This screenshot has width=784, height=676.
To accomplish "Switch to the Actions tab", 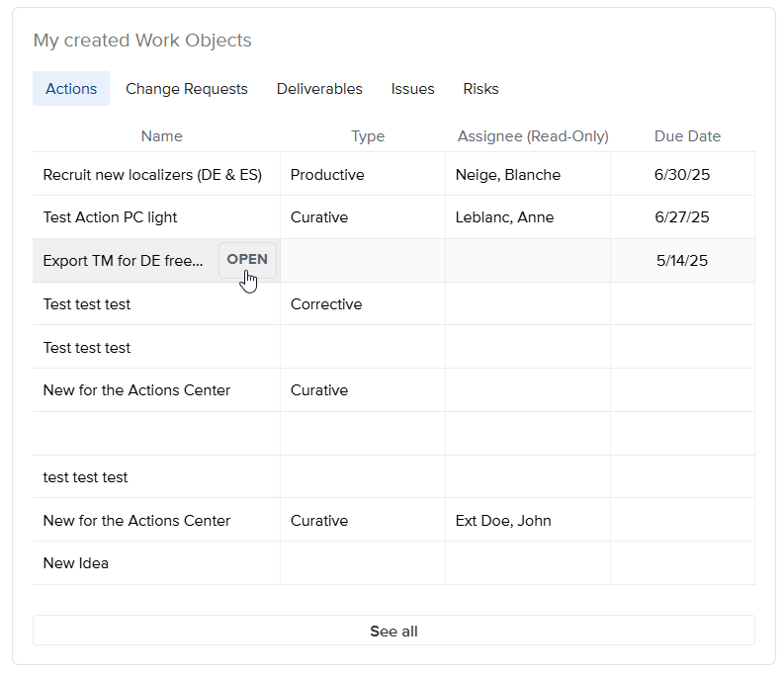I will [71, 89].
